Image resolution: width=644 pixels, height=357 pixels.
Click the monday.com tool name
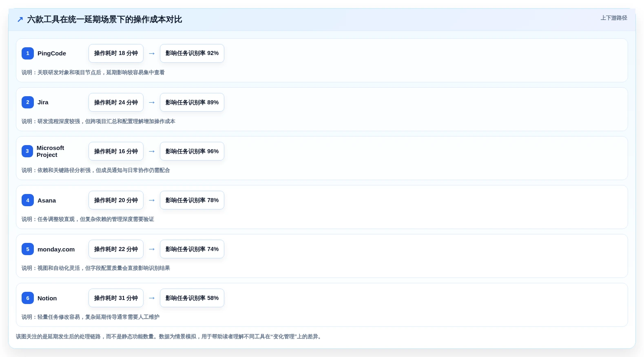(56, 249)
